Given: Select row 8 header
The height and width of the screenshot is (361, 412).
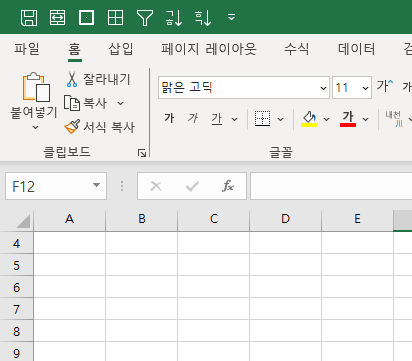Looking at the screenshot, I should [17, 331].
